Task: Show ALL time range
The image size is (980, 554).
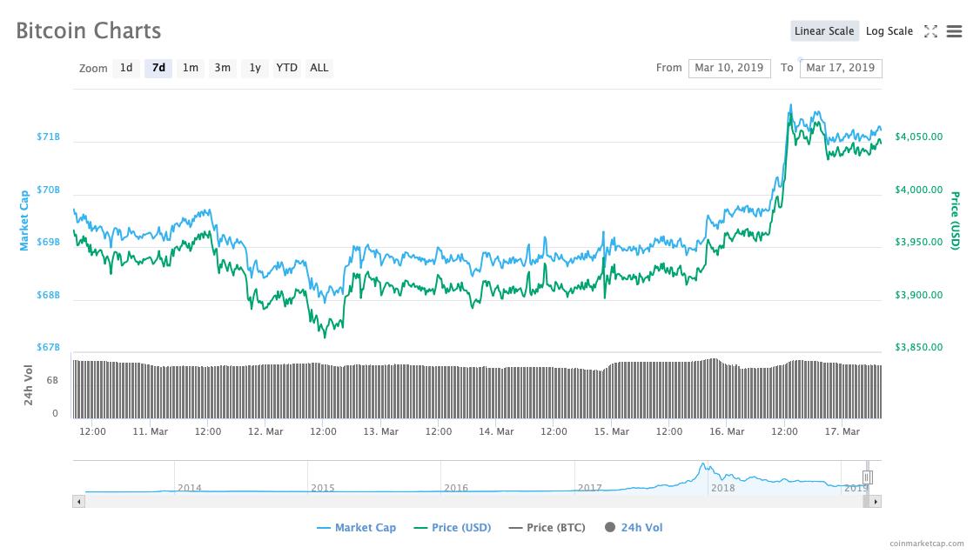Action: [x=319, y=68]
